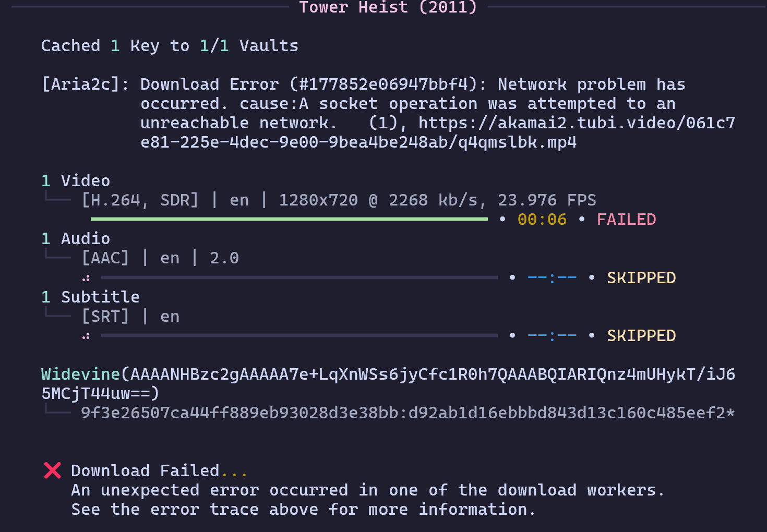Viewport: 767px width, 532px height.
Task: Click the pink FAILED status label
Action: [x=626, y=220]
